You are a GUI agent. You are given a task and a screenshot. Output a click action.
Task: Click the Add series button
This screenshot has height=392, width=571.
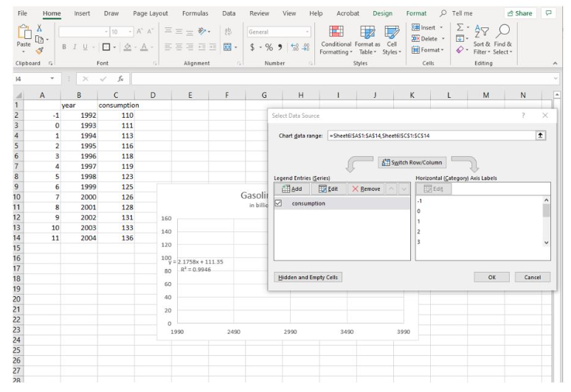tap(292, 189)
